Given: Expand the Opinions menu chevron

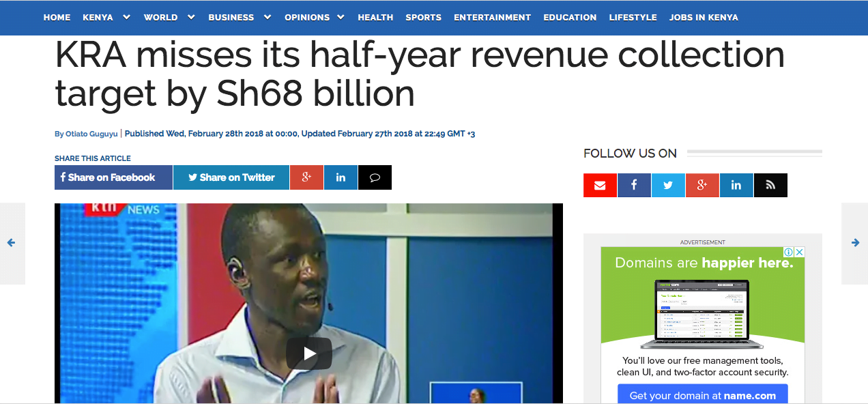Looking at the screenshot, I should 340,17.
